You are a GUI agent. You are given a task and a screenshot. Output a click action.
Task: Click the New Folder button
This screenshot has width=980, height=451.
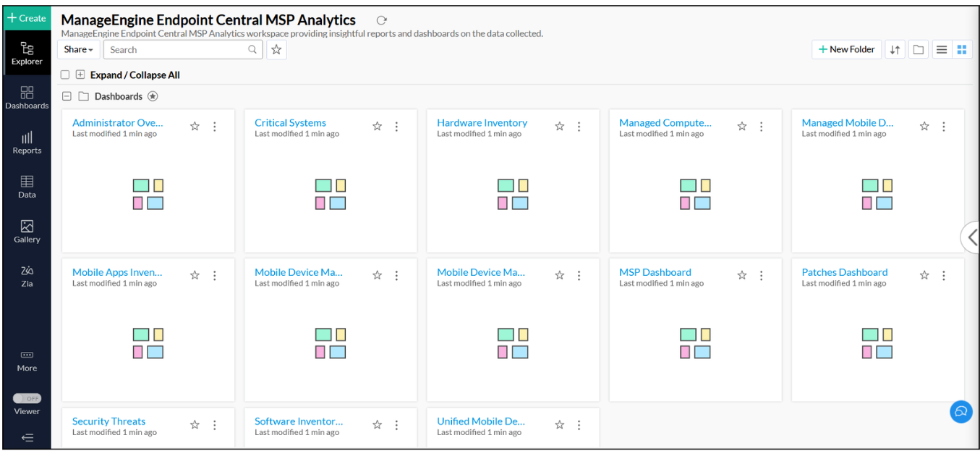coord(846,49)
